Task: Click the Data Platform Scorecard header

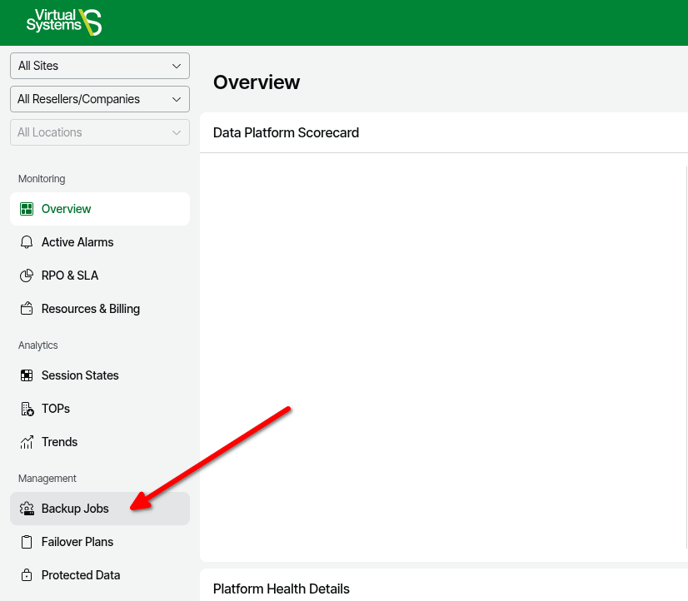Action: (x=286, y=133)
